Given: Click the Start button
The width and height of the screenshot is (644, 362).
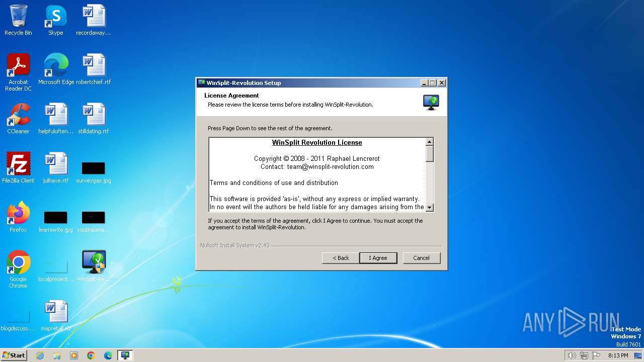Looking at the screenshot, I should 14,355.
